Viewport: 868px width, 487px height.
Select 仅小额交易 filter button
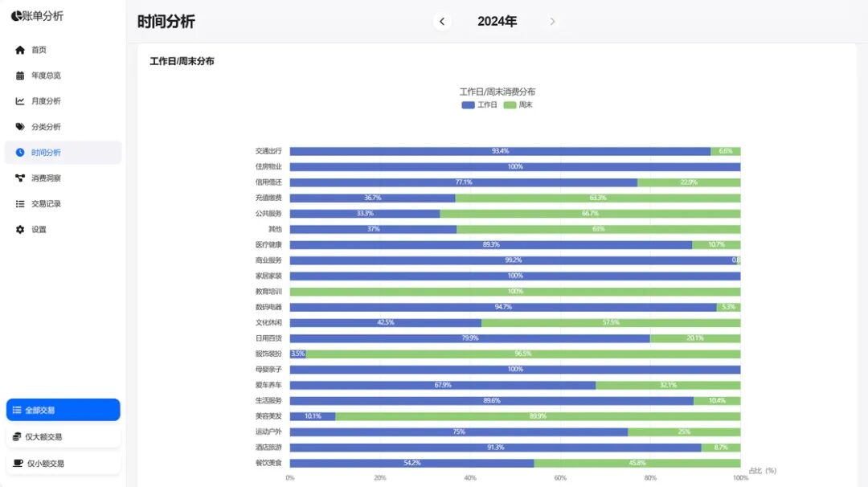63,463
